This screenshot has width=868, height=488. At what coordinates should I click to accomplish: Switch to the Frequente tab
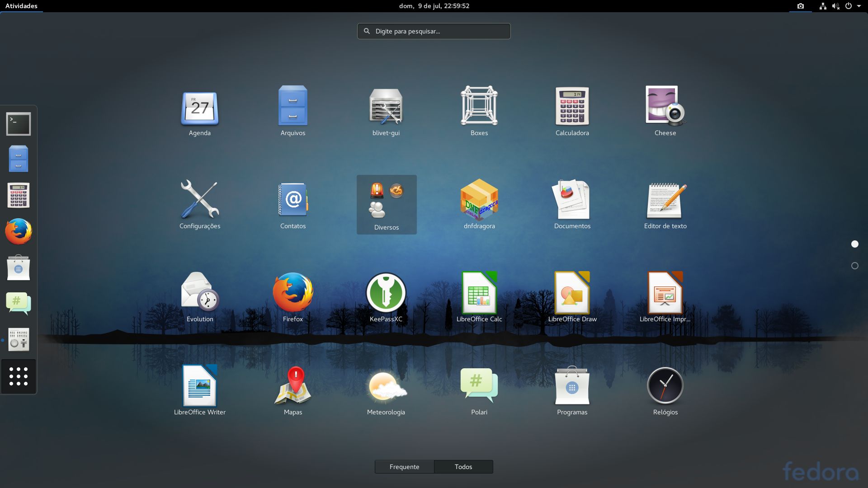tap(404, 467)
